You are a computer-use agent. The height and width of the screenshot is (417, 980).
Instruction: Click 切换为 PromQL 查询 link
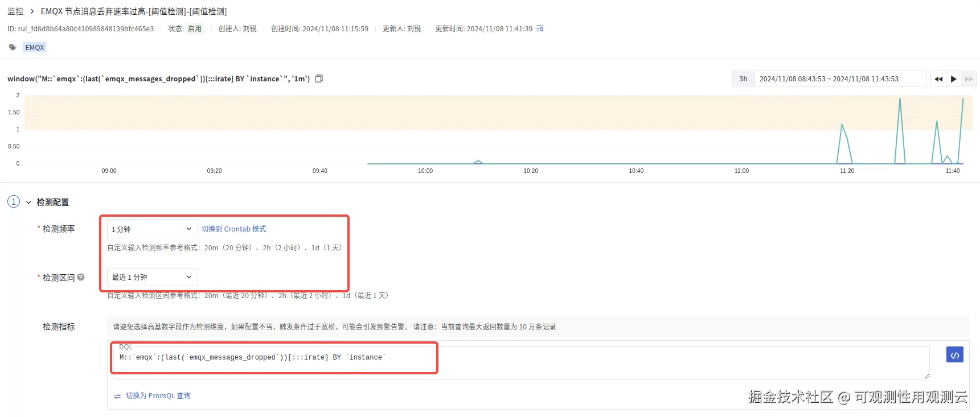pyautogui.click(x=158, y=395)
